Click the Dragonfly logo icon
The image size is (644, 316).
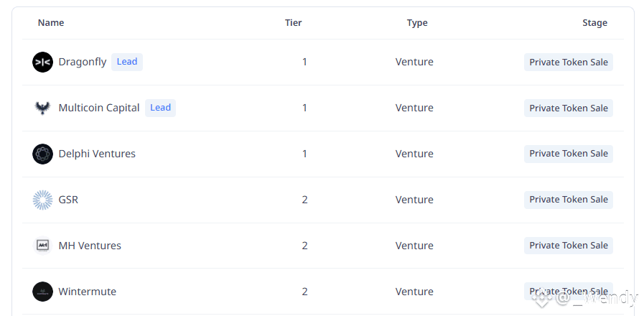43,62
